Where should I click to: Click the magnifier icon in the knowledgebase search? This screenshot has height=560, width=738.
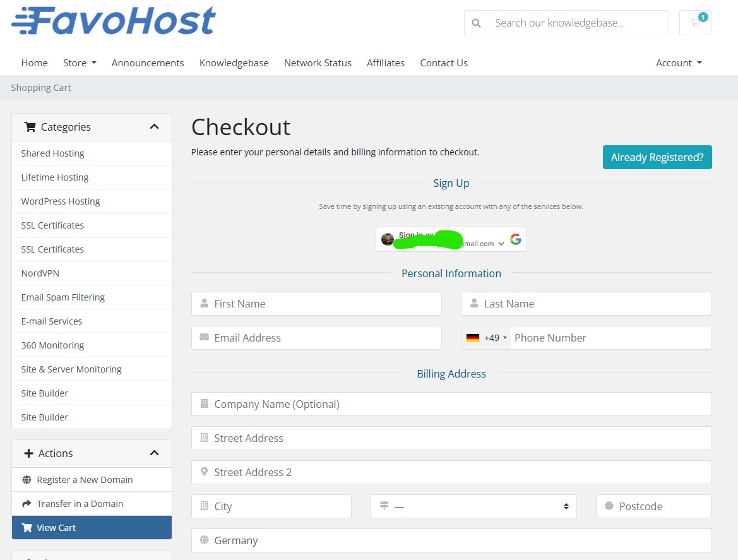tap(476, 22)
